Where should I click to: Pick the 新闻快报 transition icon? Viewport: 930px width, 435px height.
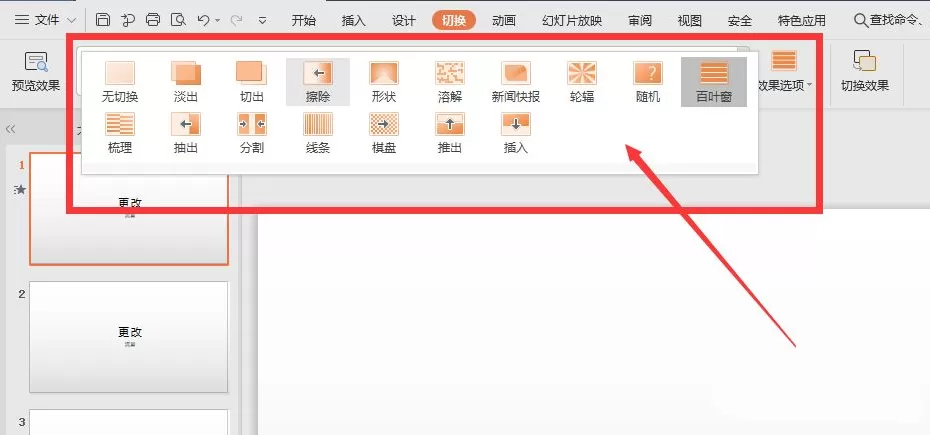point(515,82)
